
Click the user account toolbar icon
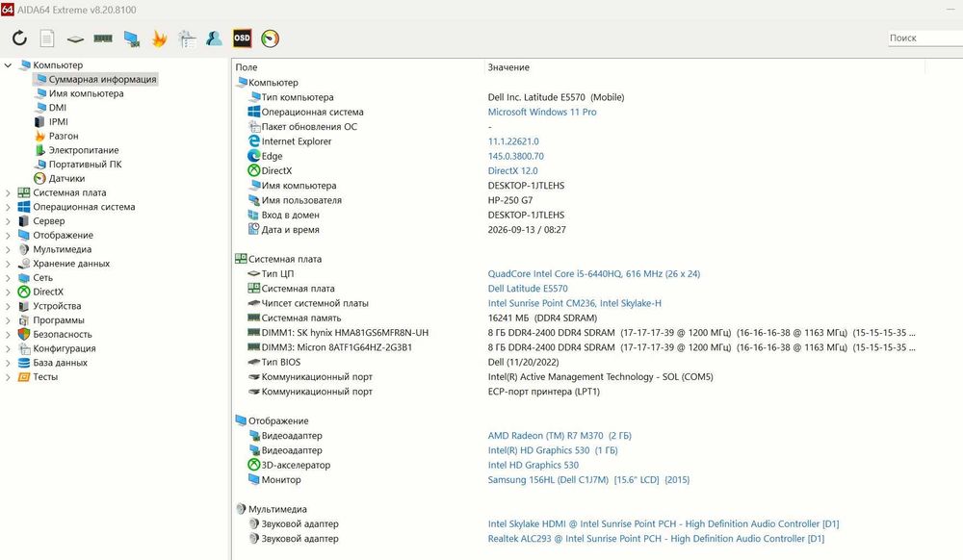click(214, 38)
